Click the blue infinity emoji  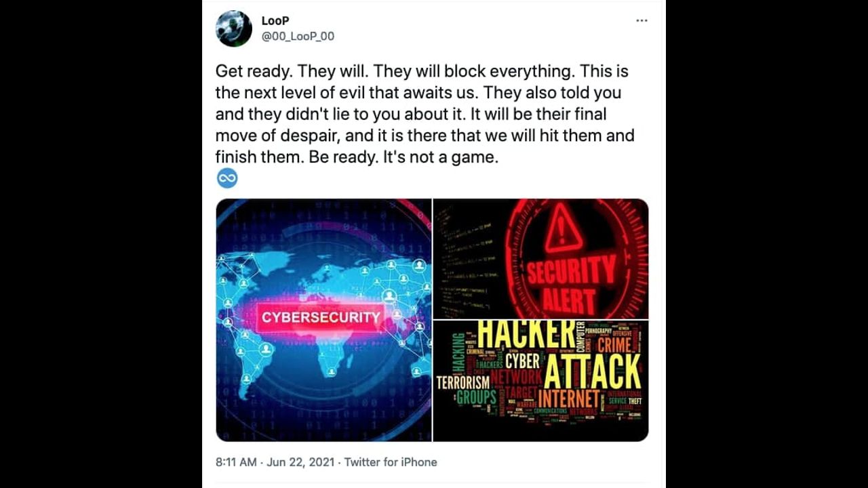[x=227, y=178]
